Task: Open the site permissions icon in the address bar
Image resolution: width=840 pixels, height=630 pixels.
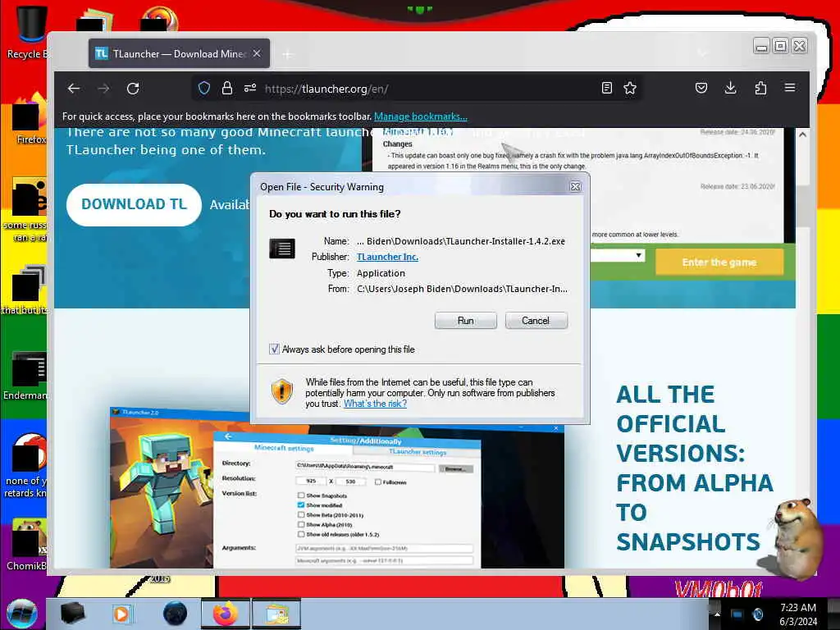Action: [250, 88]
